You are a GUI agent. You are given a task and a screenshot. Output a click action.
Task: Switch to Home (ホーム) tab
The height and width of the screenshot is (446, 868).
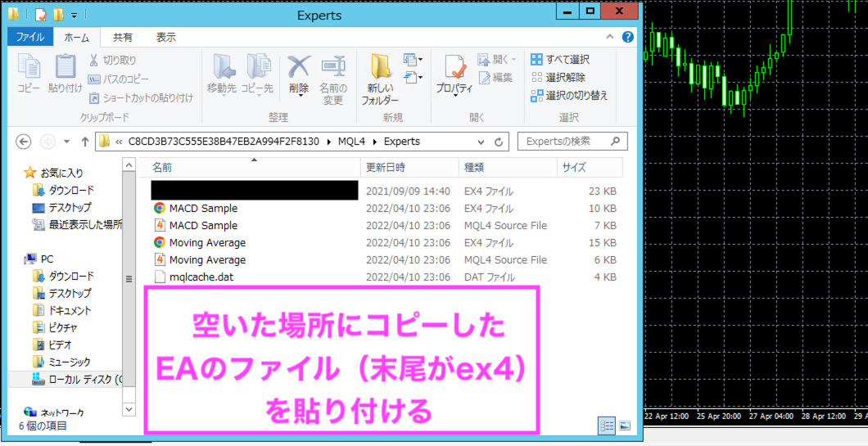(x=76, y=37)
